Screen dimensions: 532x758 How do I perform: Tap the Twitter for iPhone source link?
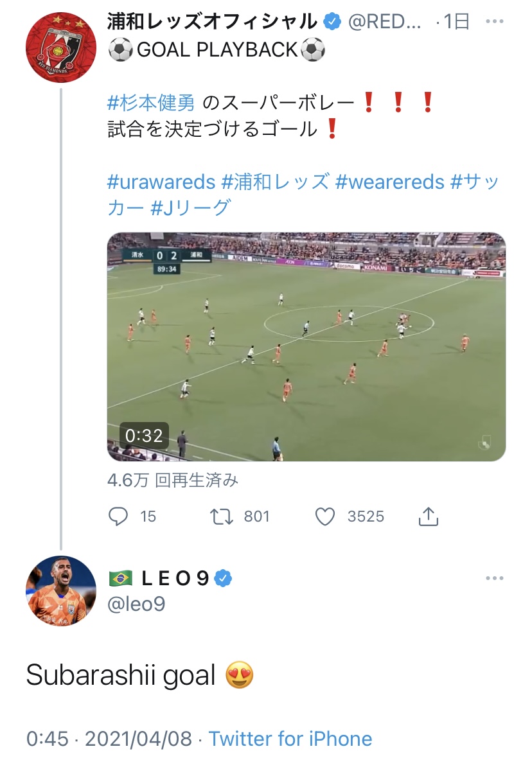(x=290, y=738)
